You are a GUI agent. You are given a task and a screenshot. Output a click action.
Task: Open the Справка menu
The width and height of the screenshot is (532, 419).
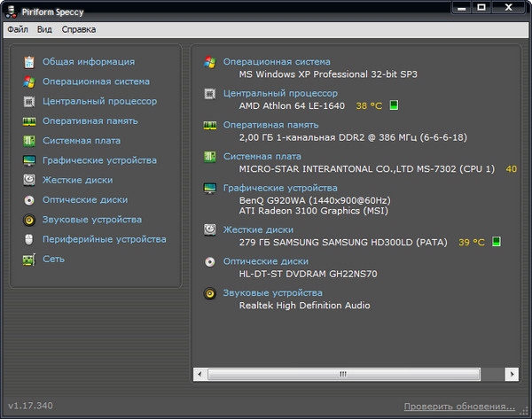pyautogui.click(x=79, y=29)
